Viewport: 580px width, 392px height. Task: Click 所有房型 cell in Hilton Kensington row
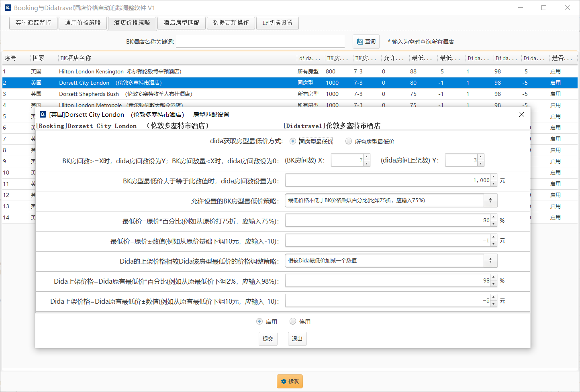click(x=308, y=71)
